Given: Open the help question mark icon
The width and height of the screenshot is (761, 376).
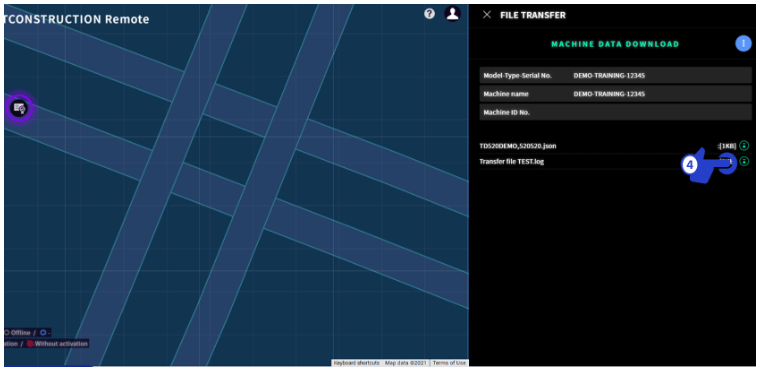Looking at the screenshot, I should pyautogui.click(x=430, y=14).
